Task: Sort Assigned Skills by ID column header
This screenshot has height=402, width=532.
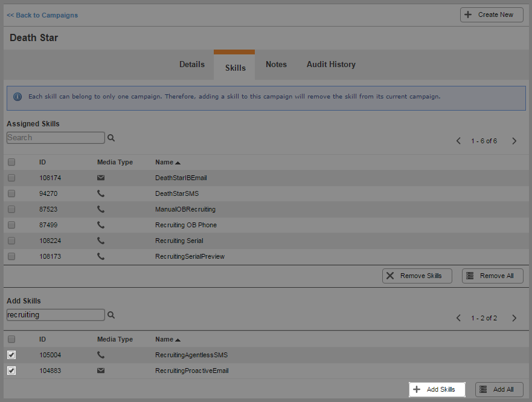Action: (x=42, y=162)
